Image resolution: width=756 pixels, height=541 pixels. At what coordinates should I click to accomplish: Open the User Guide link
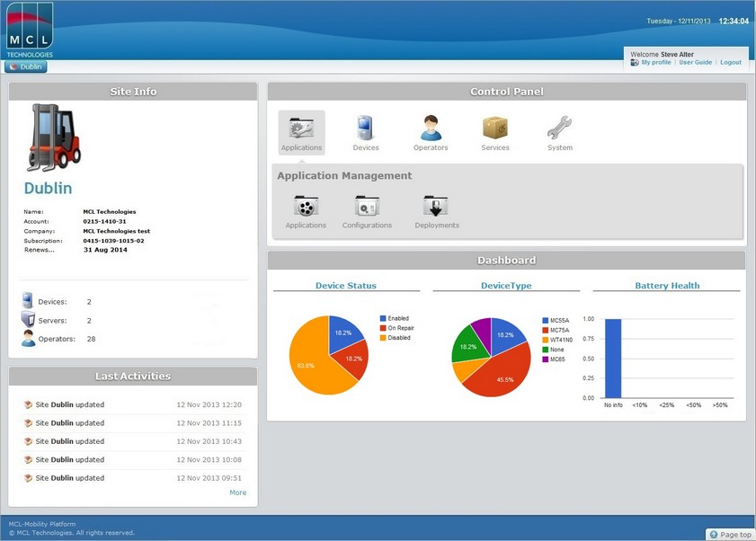click(695, 62)
